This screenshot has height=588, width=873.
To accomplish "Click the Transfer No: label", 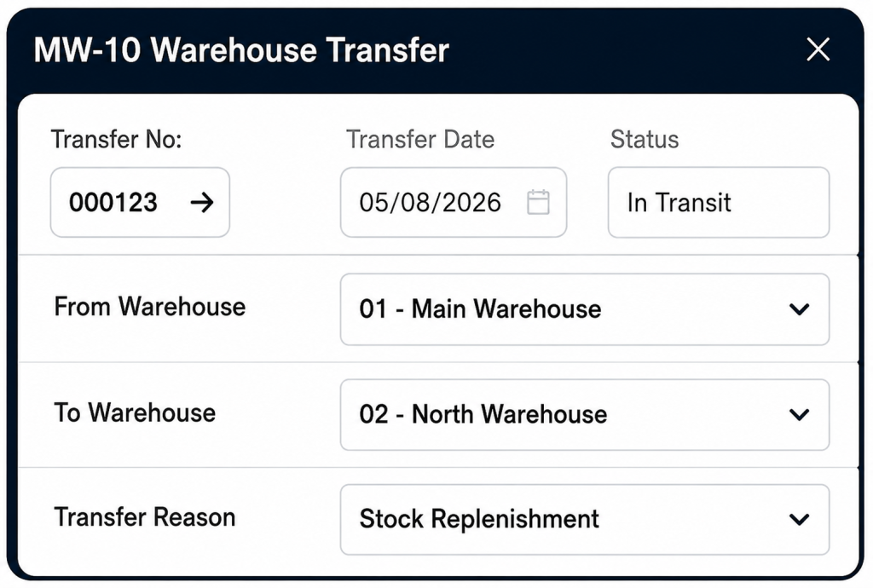I will pyautogui.click(x=116, y=139).
